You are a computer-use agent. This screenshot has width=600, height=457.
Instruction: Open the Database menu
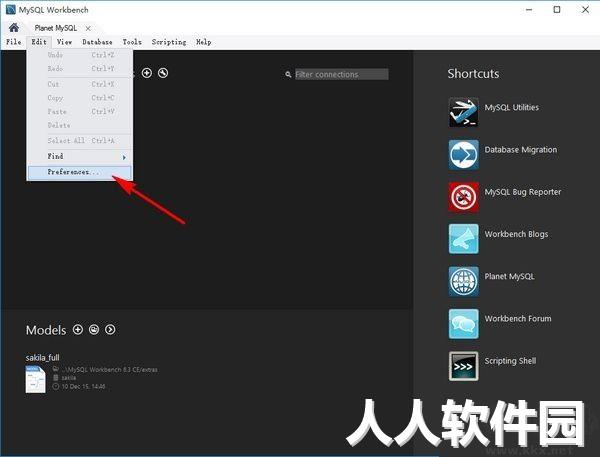97,42
